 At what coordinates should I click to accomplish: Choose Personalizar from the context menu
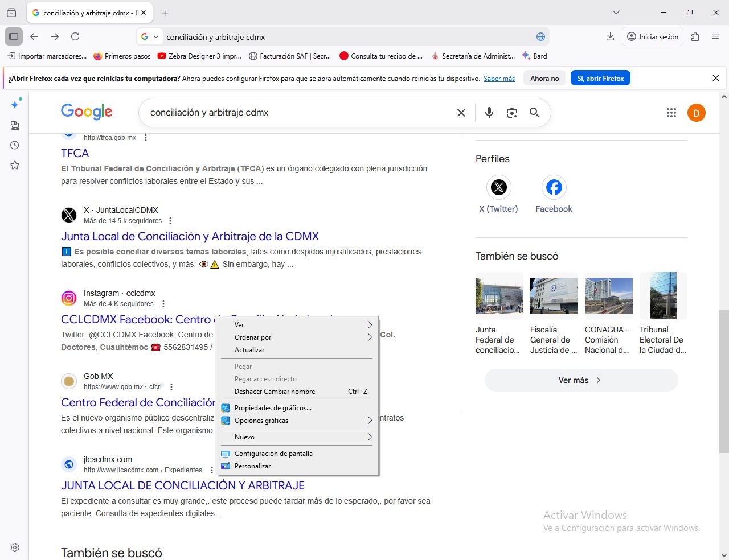(252, 466)
